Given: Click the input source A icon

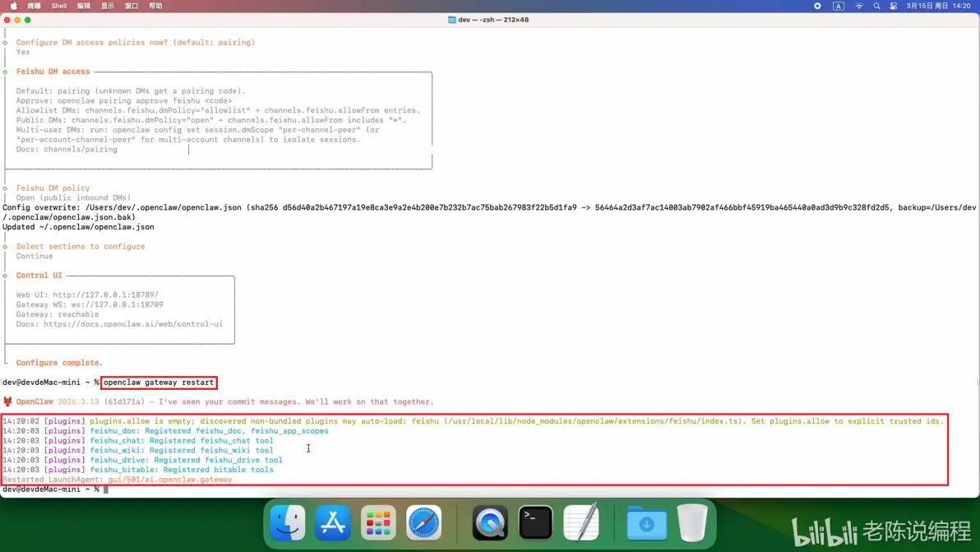Looking at the screenshot, I should point(838,6).
